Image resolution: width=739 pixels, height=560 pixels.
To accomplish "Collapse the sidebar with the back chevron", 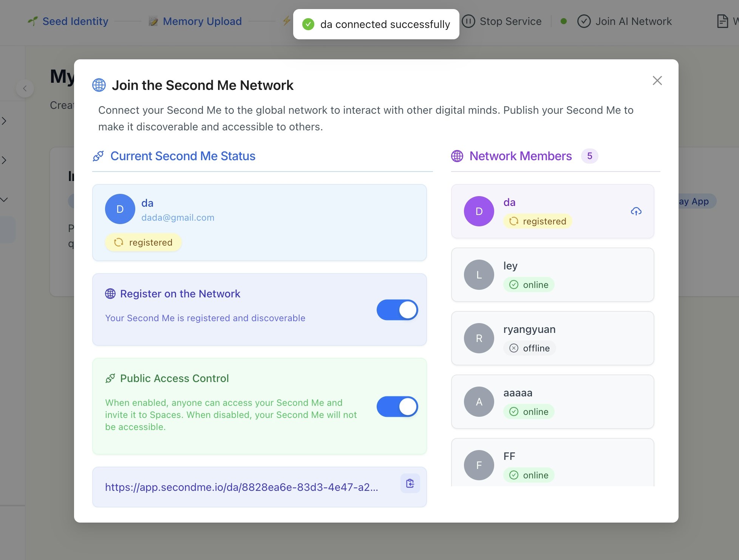I will coord(25,88).
